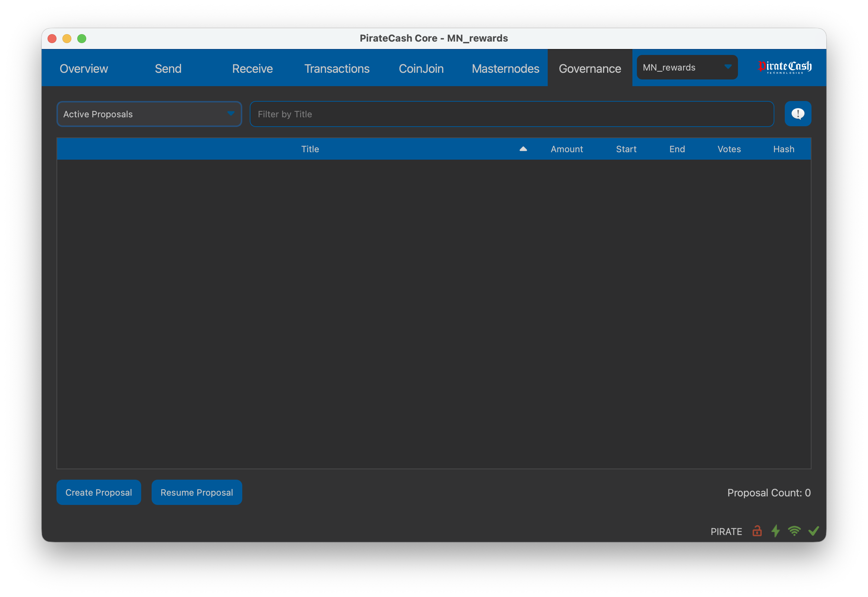Click the green lightning bolt status icon
868x597 pixels.
pos(775,531)
